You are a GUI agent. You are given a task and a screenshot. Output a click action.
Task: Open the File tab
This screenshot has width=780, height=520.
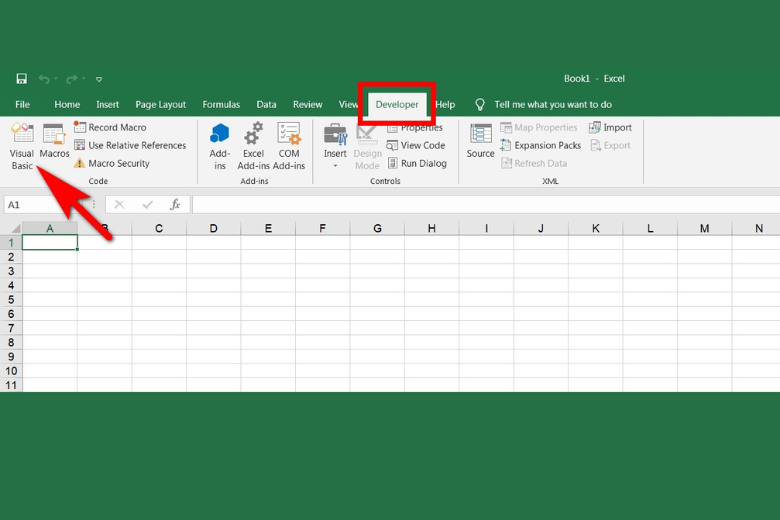[22, 104]
